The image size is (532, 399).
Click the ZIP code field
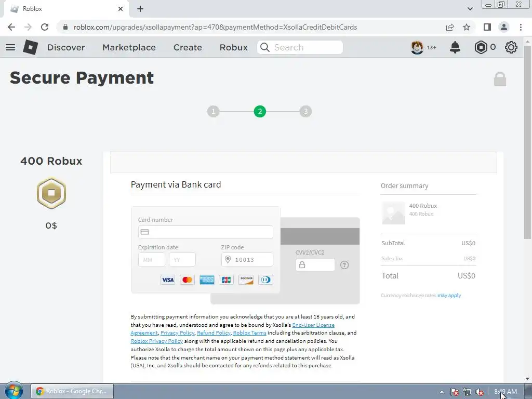[247, 260]
